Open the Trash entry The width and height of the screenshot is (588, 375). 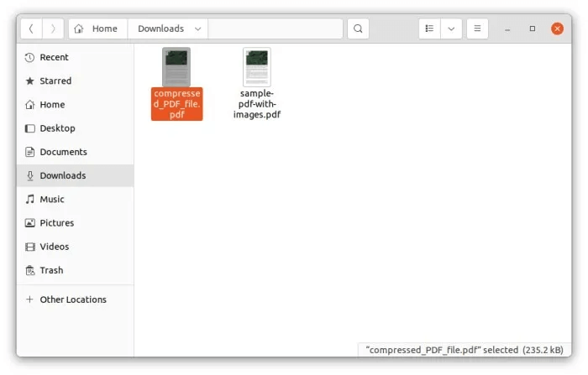(x=75, y=270)
